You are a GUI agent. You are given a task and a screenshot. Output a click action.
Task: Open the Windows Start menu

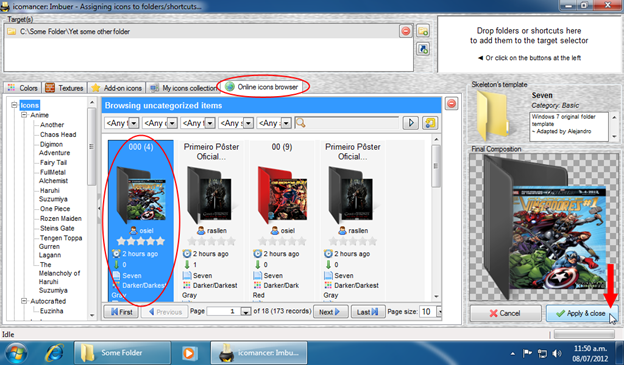coord(16,353)
